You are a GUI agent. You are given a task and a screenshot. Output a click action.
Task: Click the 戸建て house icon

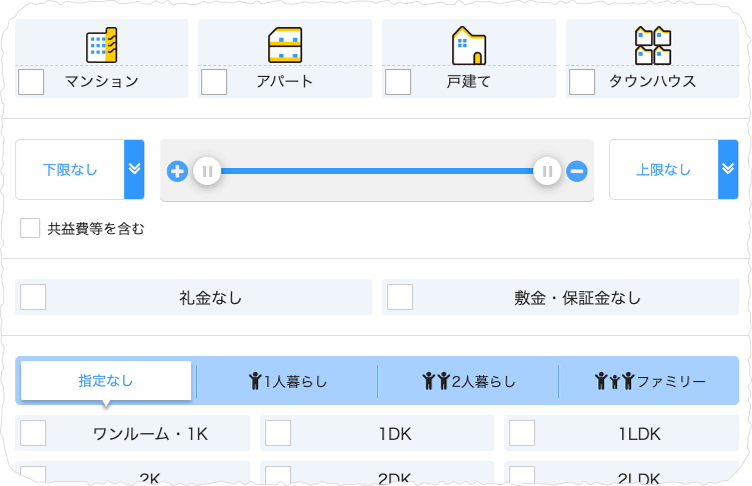pos(468,45)
